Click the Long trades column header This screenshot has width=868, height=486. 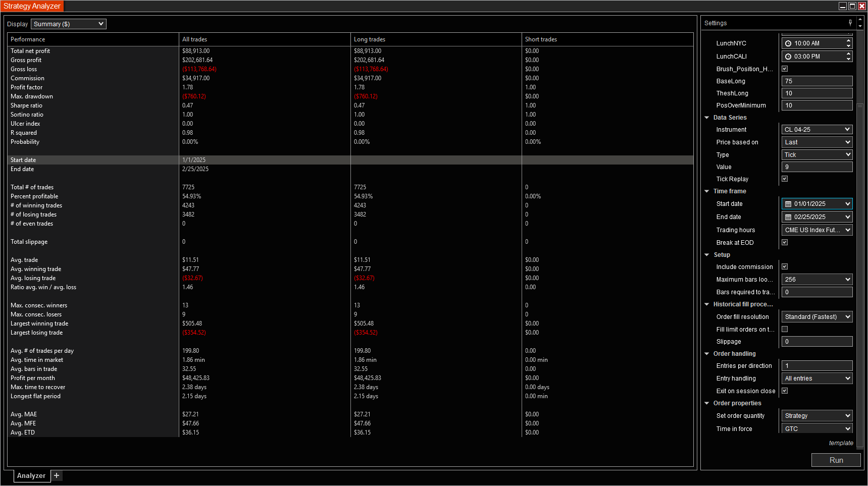tap(437, 39)
